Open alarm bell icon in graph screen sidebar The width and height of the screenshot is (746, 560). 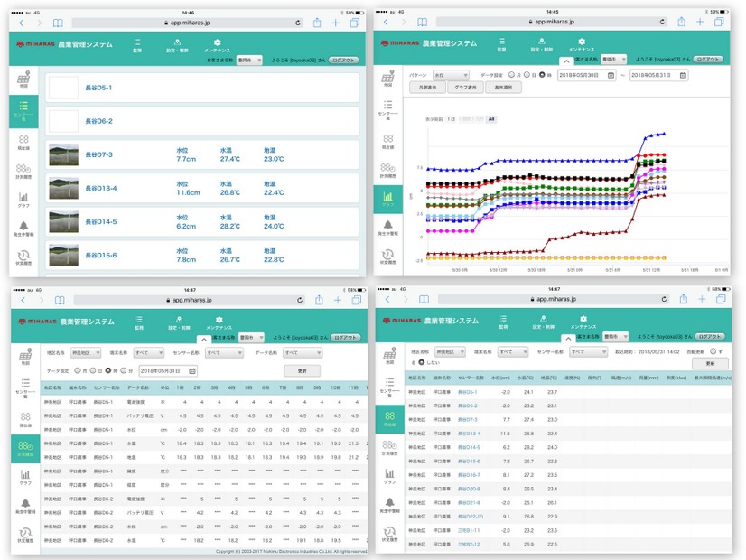pyautogui.click(x=387, y=228)
